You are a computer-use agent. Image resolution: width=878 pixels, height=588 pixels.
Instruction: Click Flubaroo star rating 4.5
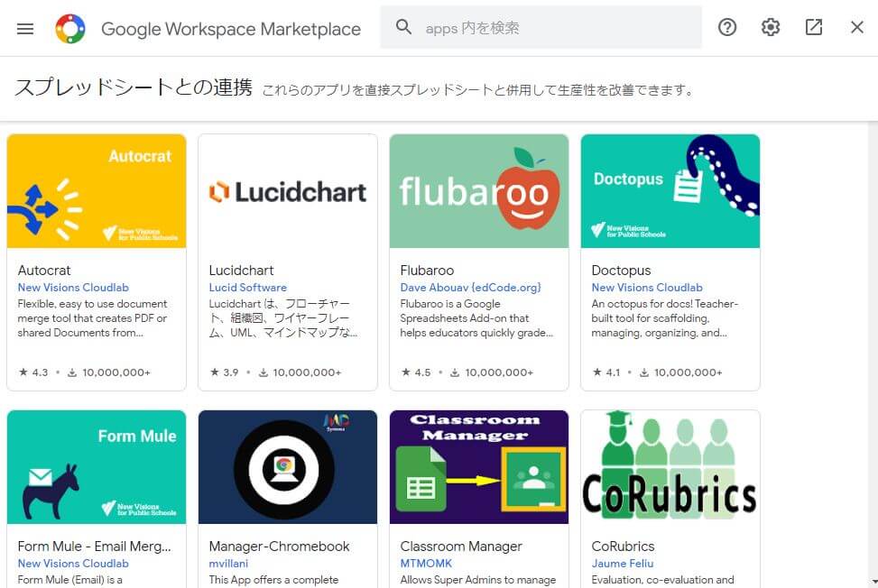pyautogui.click(x=416, y=372)
